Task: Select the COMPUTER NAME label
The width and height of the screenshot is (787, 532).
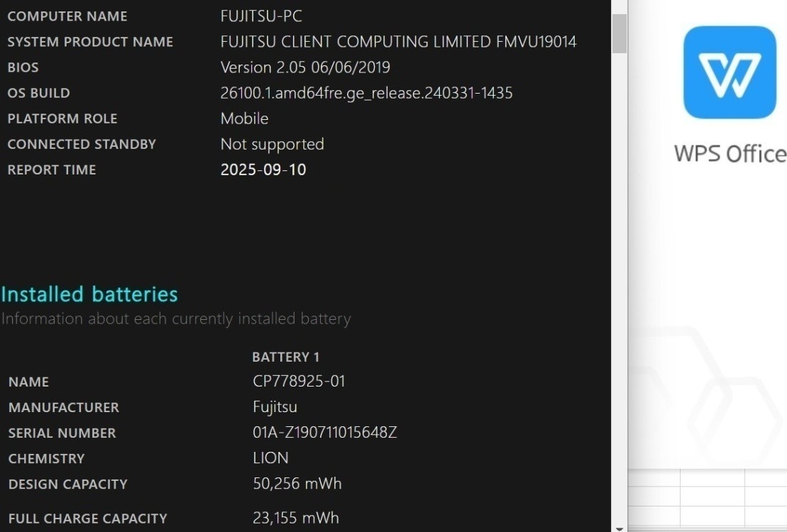Action: [67, 16]
